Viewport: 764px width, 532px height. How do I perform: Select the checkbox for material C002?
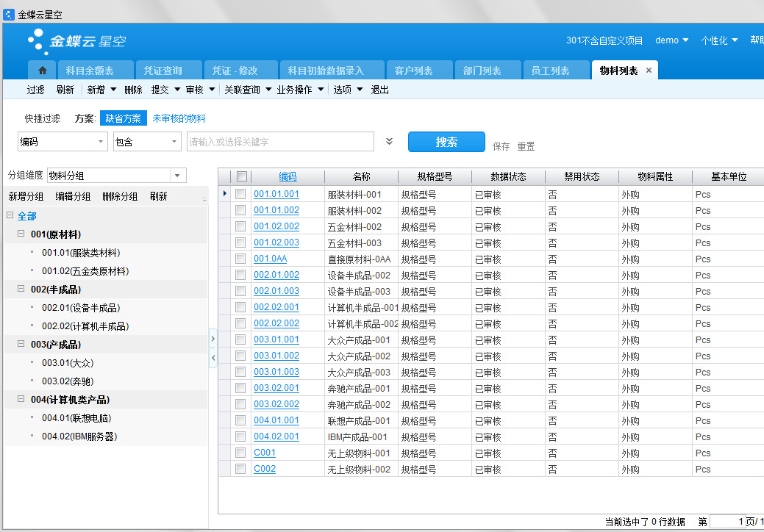pyautogui.click(x=240, y=469)
